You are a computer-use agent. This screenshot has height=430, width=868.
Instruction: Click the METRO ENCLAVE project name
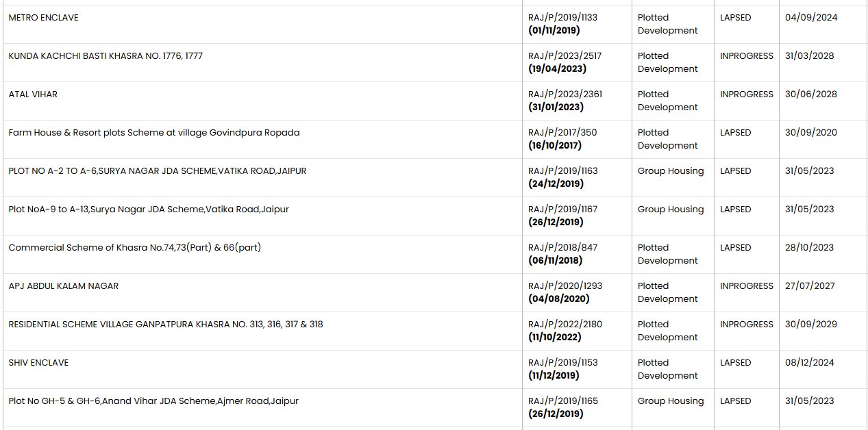43,18
